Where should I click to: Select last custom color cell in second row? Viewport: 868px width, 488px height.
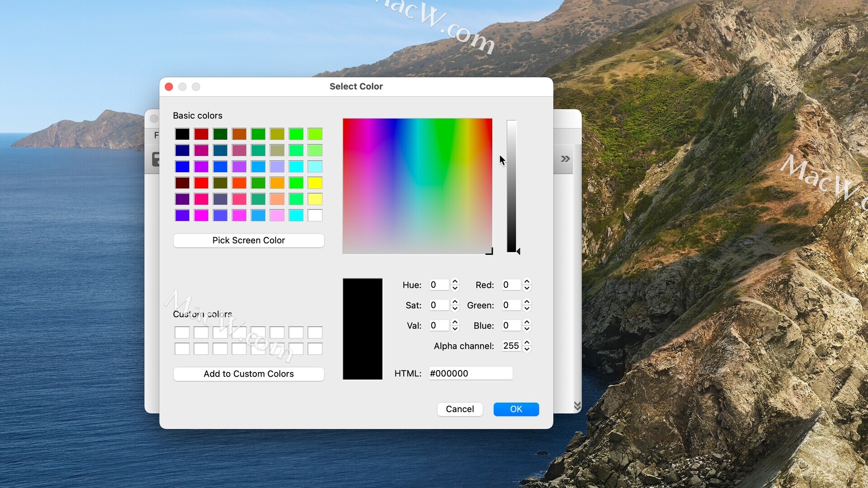coord(315,349)
